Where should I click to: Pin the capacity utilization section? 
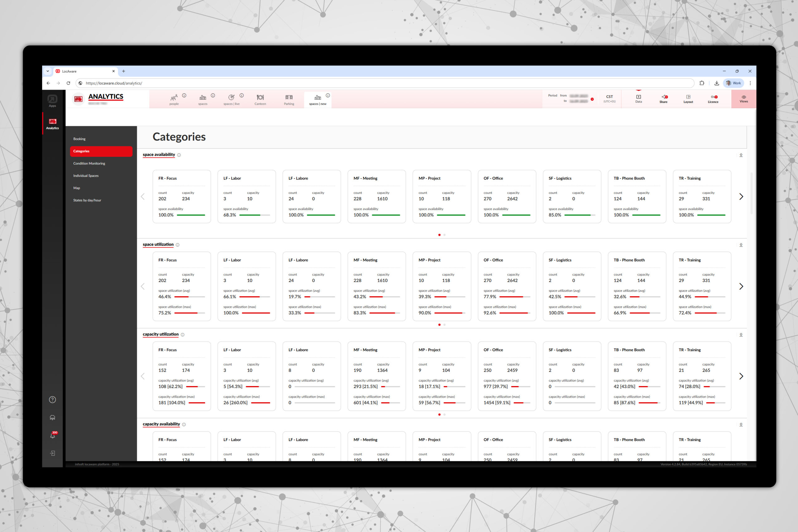(741, 334)
